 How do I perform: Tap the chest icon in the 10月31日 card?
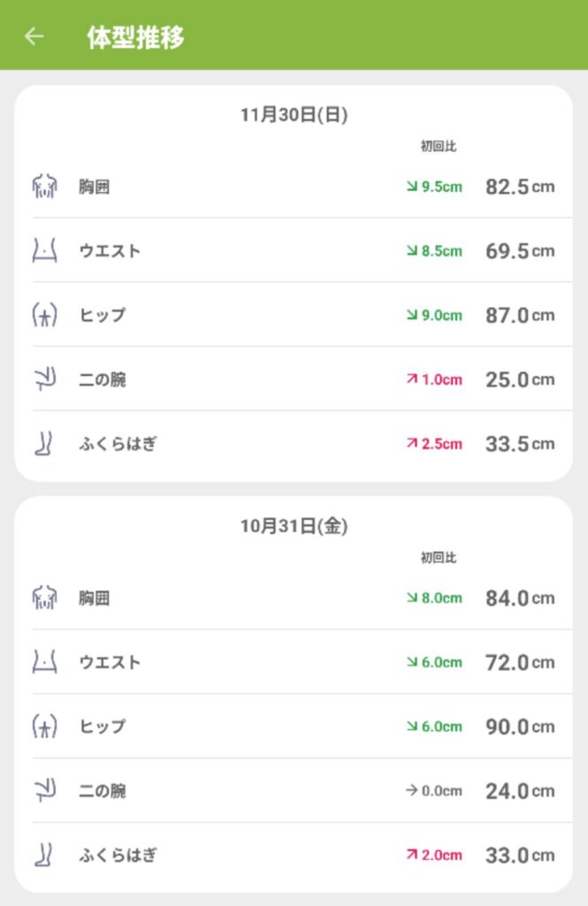coord(44,598)
